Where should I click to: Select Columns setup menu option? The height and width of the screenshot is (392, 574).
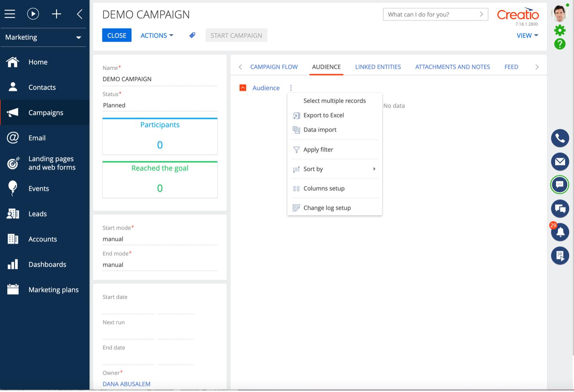(x=324, y=188)
